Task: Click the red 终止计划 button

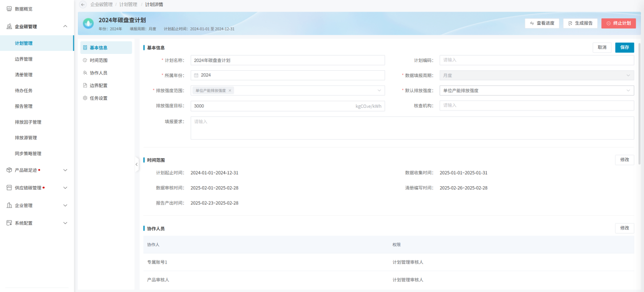Action: point(618,23)
